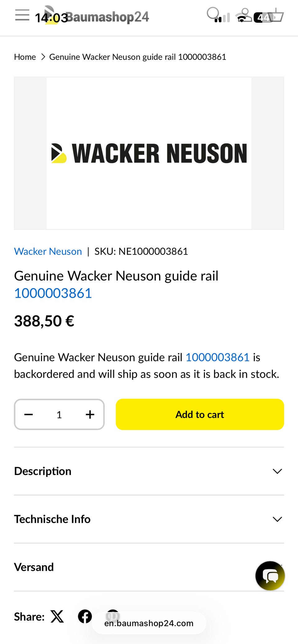
Task: Share product on Facebook
Action: click(85, 616)
